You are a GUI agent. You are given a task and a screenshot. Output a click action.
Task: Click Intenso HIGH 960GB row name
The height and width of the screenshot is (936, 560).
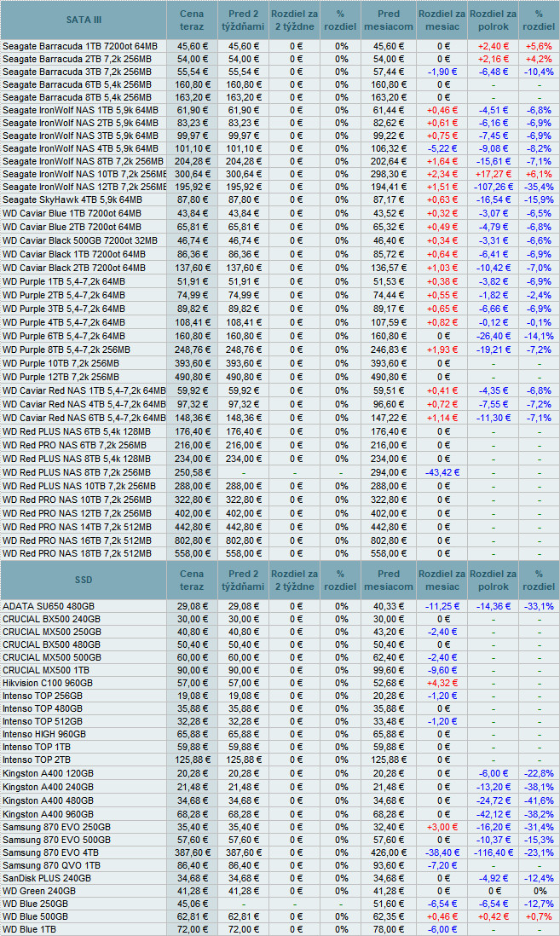44,734
